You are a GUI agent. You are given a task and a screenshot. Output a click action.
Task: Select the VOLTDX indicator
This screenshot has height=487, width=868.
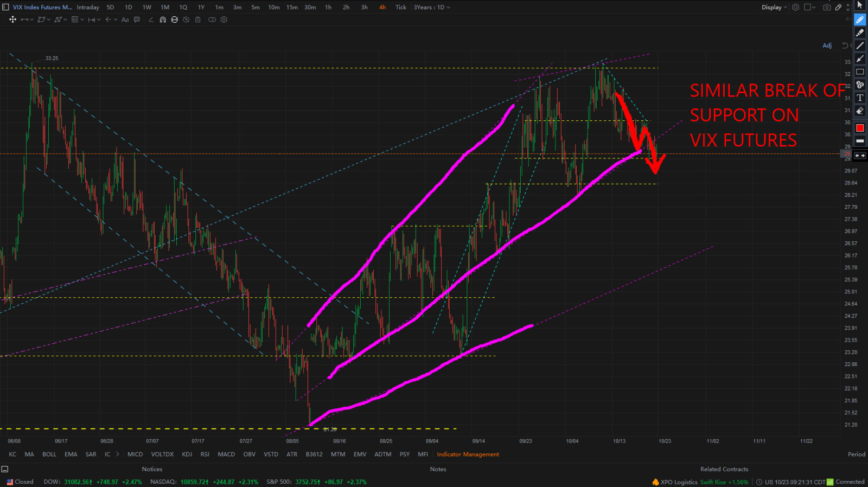[162, 454]
